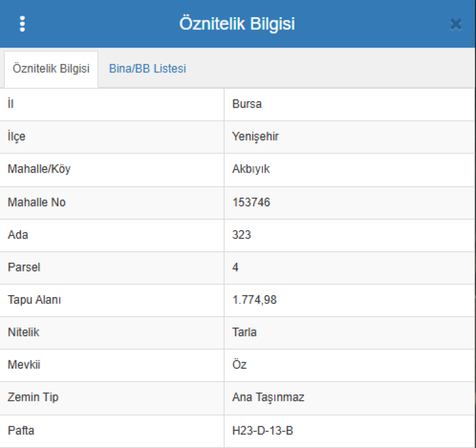Screen dimensions: 476x448
Task: Click the Öz value in Mevkii row
Action: 239,366
